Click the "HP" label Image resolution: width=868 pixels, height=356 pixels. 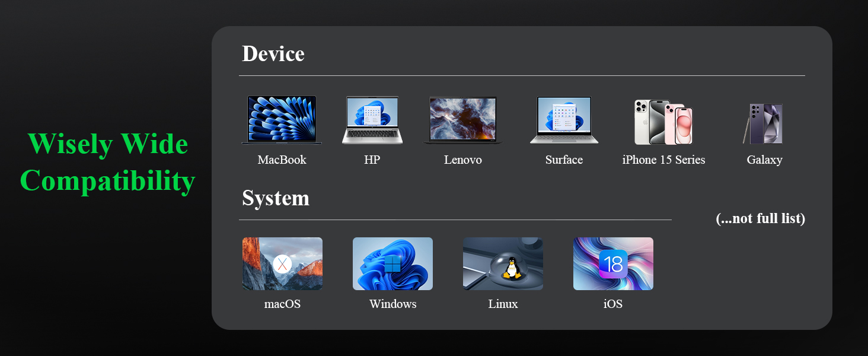(x=372, y=160)
